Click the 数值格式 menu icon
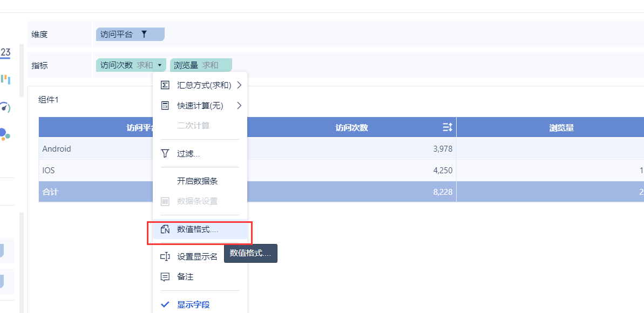The width and height of the screenshot is (644, 313). 165,229
